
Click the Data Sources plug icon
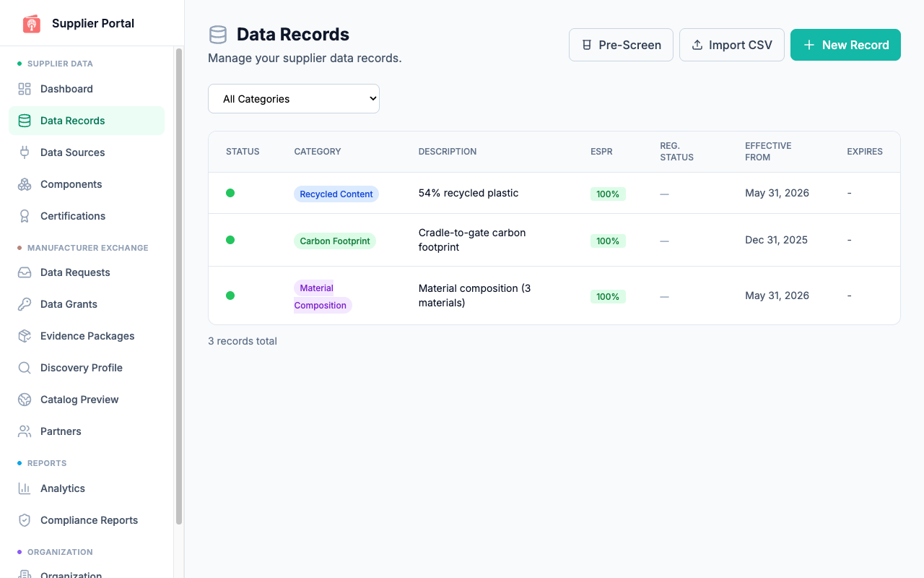click(25, 152)
